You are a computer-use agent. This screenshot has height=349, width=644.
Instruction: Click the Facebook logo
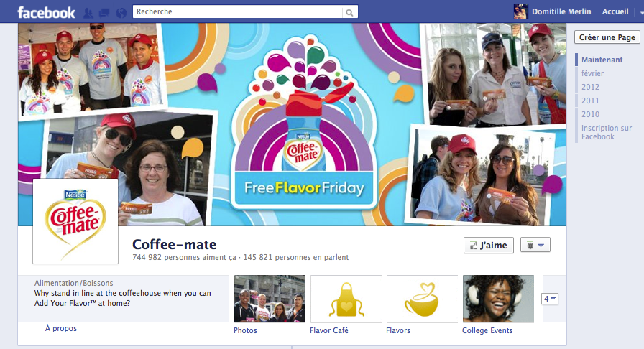pos(46,12)
